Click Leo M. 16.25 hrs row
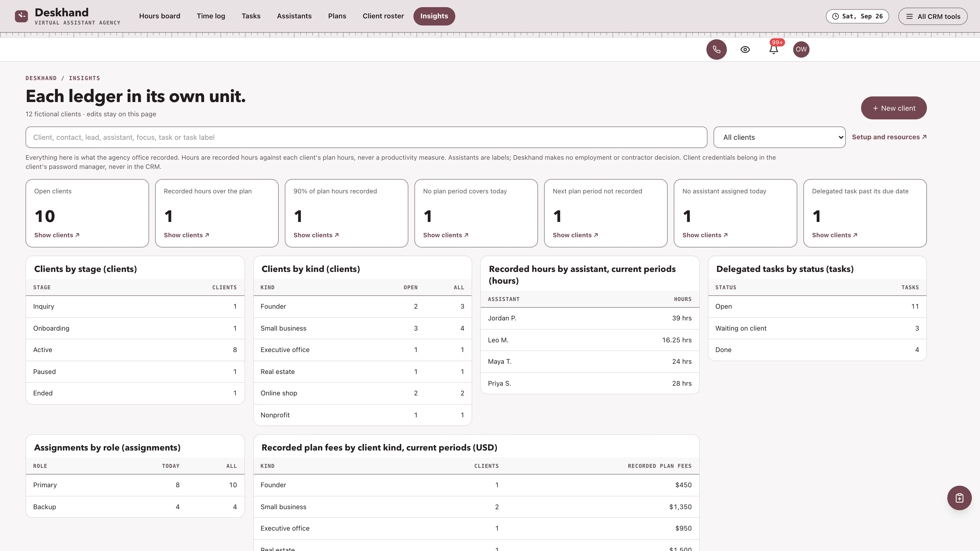The height and width of the screenshot is (551, 980). pyautogui.click(x=590, y=340)
